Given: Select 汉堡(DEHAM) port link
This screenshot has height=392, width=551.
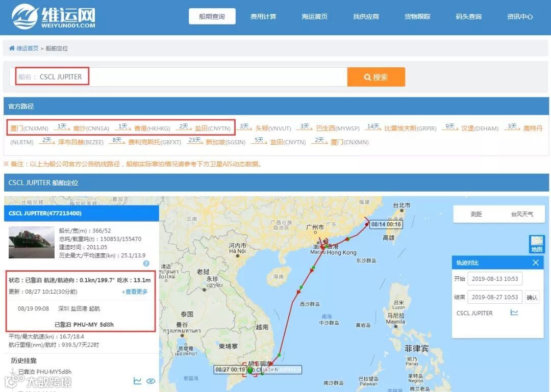Looking at the screenshot, I should point(480,128).
